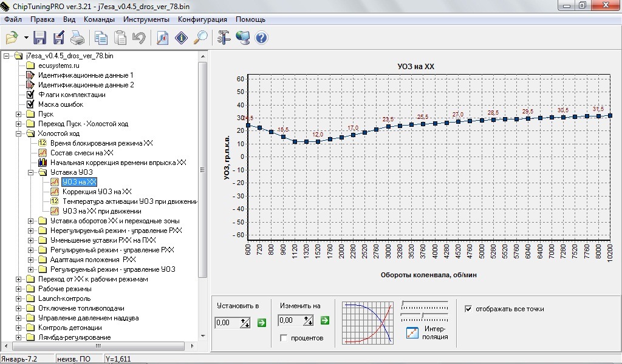
Task: Open the Команды menu
Action: [x=99, y=19]
